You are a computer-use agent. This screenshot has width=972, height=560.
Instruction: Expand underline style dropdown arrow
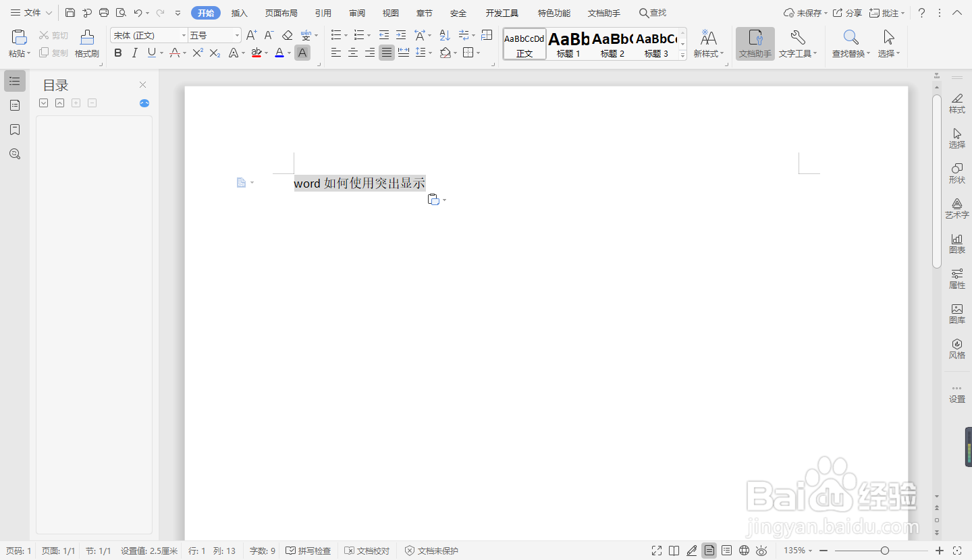[x=162, y=53]
